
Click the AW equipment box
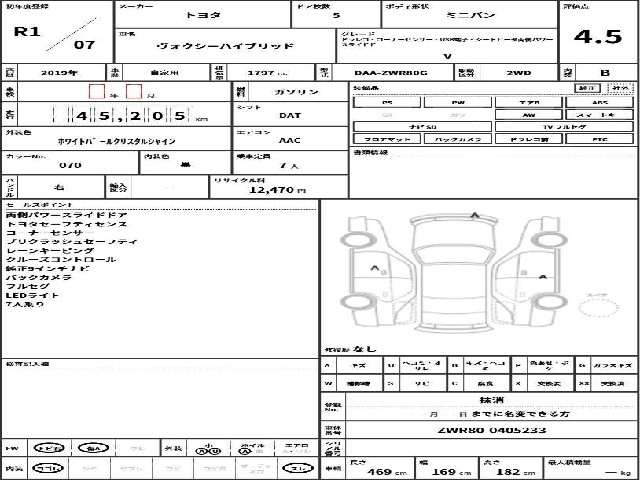[529, 115]
